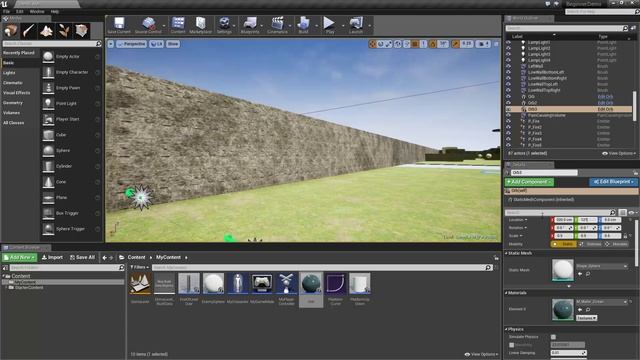Viewport: 640px width, 360px height.
Task: Toggle visibility eye for Orb2
Action: [x=509, y=103]
